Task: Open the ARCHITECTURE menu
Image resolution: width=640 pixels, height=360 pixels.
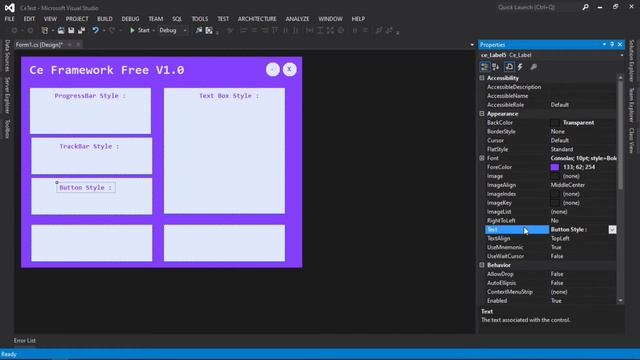Action: click(x=257, y=19)
